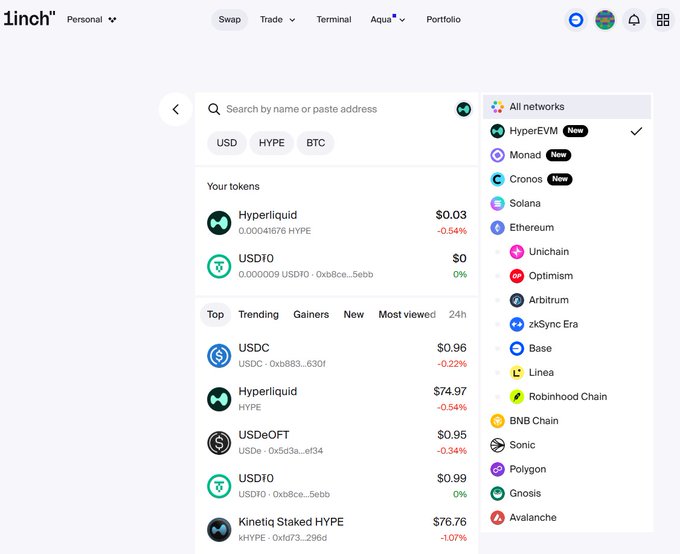
Task: Switch to the Trending tab
Action: pos(258,315)
